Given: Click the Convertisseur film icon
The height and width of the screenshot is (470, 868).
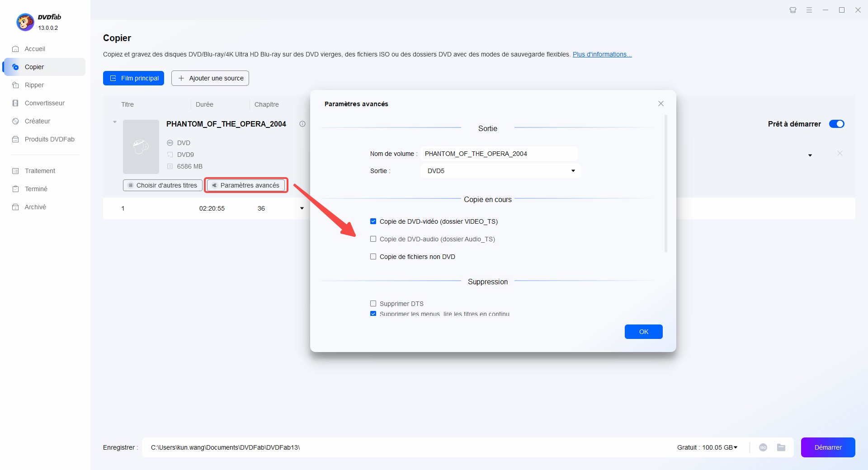Looking at the screenshot, I should click(x=15, y=103).
